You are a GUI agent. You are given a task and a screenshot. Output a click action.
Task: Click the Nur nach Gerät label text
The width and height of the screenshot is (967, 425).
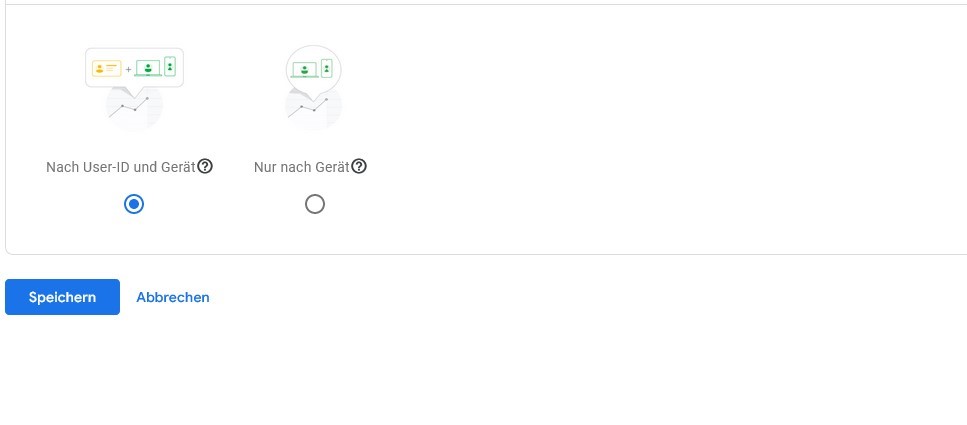302,167
